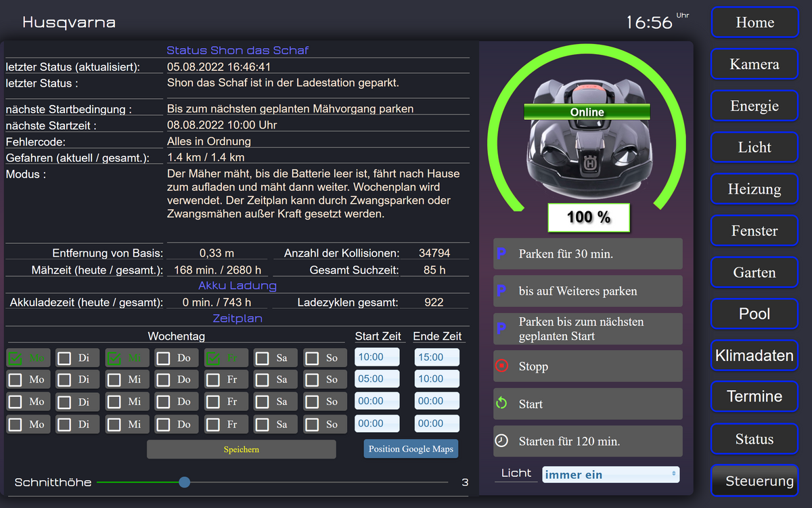Screen dimensions: 812x508
Task: Click Ende Zeit field showing 10:00
Action: pos(436,379)
